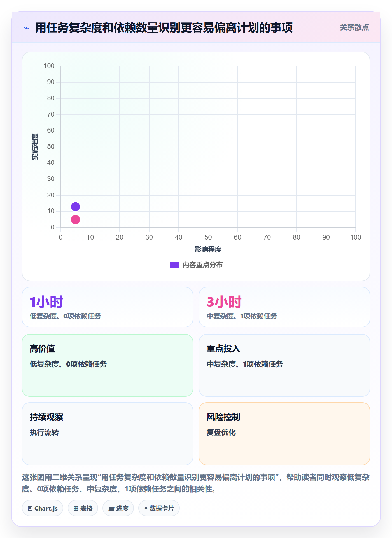Click 中复杂度、1项依赖任务 under 3小时
This screenshot has height=538, width=392.
point(242,316)
